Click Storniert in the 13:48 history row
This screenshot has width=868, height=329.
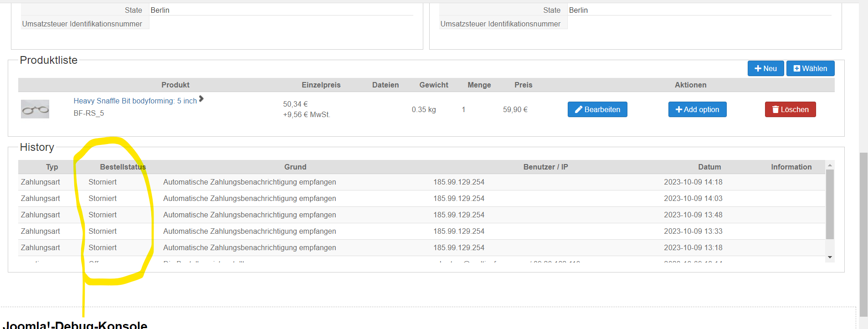pos(103,215)
